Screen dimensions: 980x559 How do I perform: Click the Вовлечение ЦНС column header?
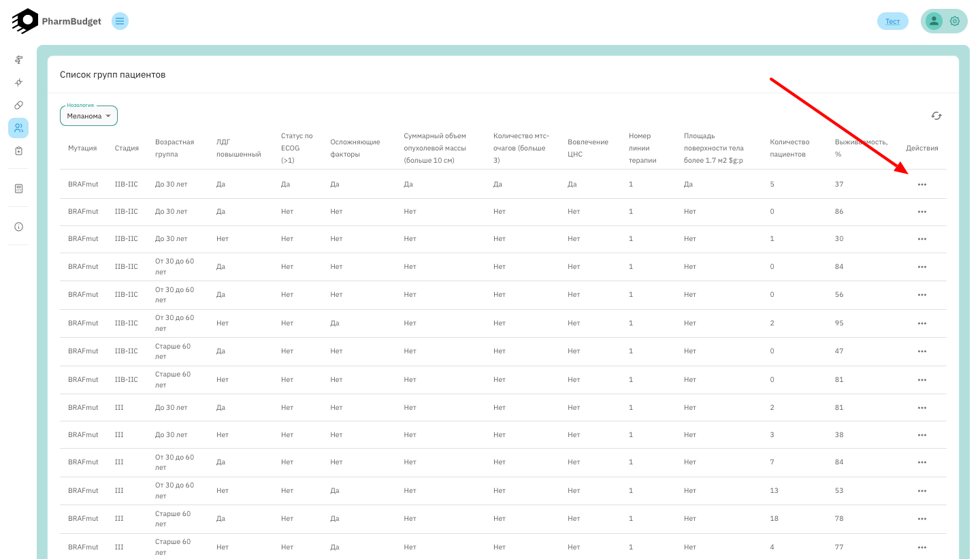[588, 148]
